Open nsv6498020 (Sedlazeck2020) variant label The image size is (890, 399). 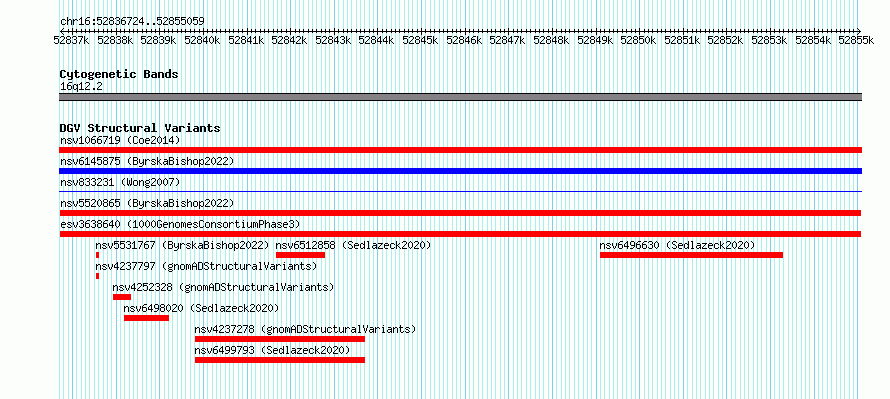(x=201, y=308)
